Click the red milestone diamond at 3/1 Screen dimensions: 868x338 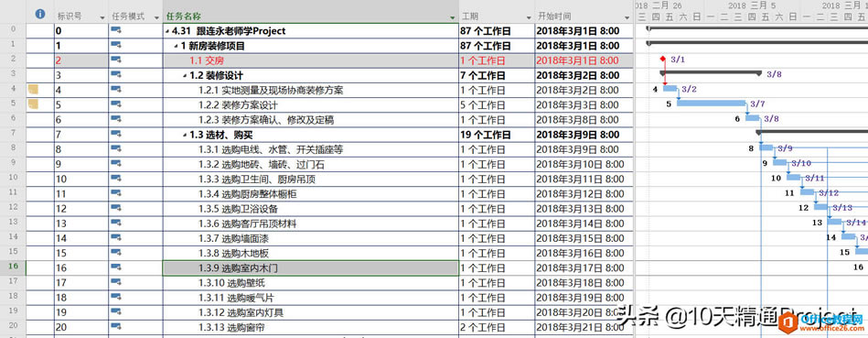(662, 59)
